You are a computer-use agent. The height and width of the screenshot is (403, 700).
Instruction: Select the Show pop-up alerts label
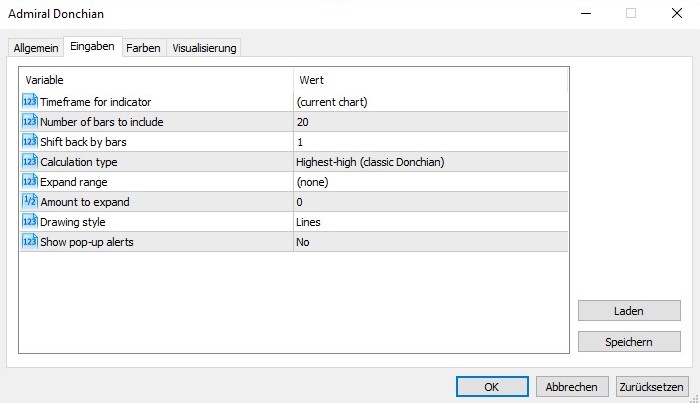(87, 242)
